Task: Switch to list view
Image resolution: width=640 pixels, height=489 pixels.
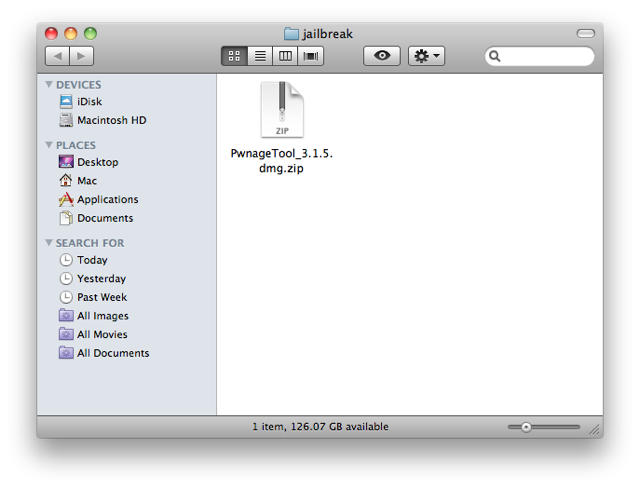Action: tap(260, 57)
